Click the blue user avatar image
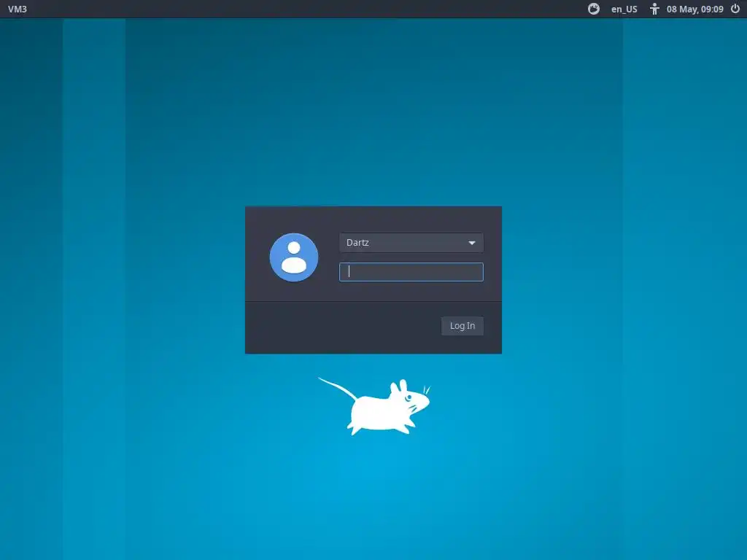747x560 pixels. [294, 257]
